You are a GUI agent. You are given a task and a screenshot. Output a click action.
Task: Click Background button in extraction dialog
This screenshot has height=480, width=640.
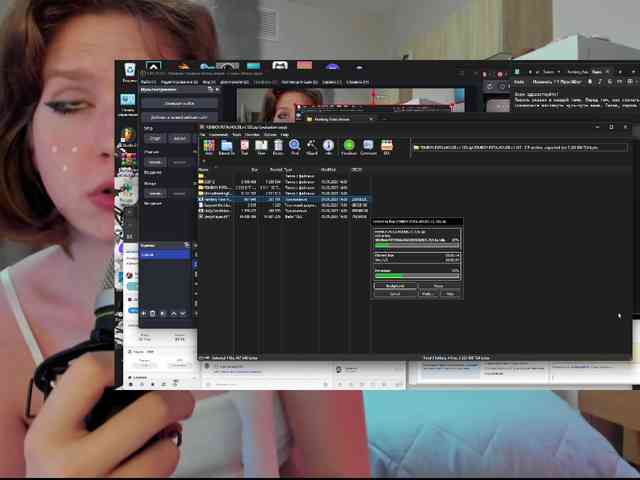coord(395,286)
